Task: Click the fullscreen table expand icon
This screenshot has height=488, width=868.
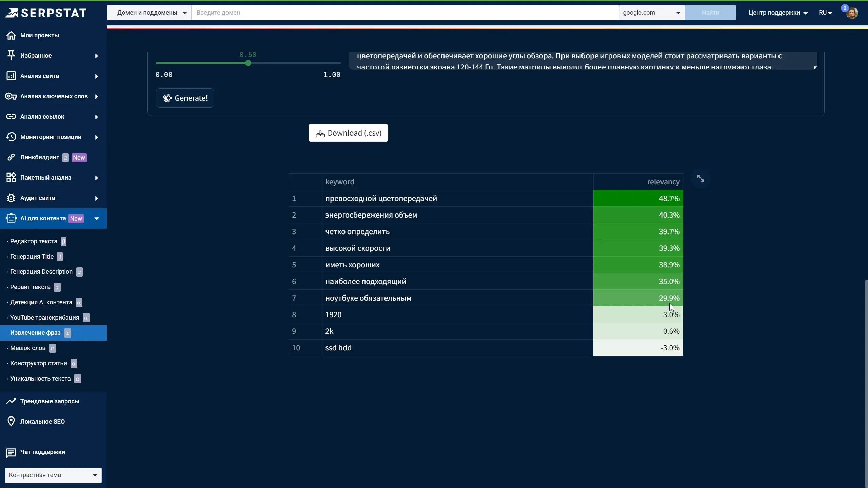Action: pos(701,178)
